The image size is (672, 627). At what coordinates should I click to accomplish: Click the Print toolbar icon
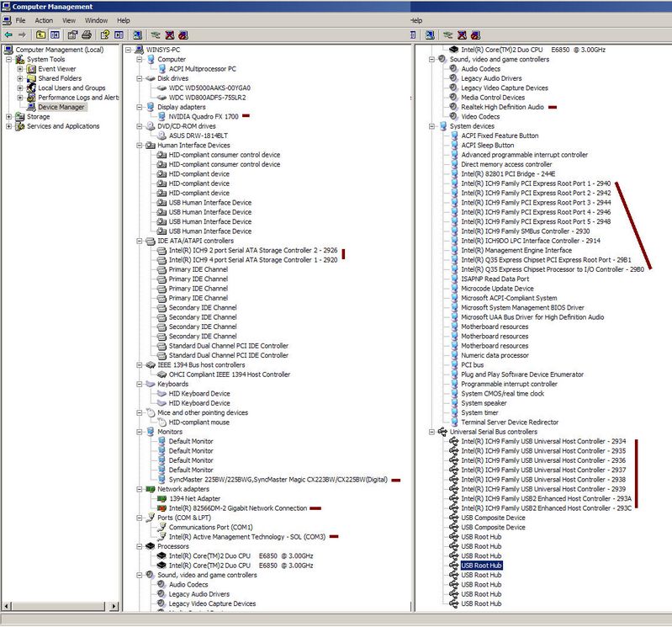click(x=87, y=35)
